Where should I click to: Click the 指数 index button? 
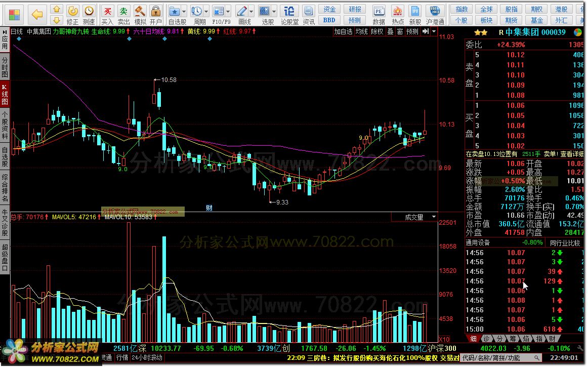[461, 9]
